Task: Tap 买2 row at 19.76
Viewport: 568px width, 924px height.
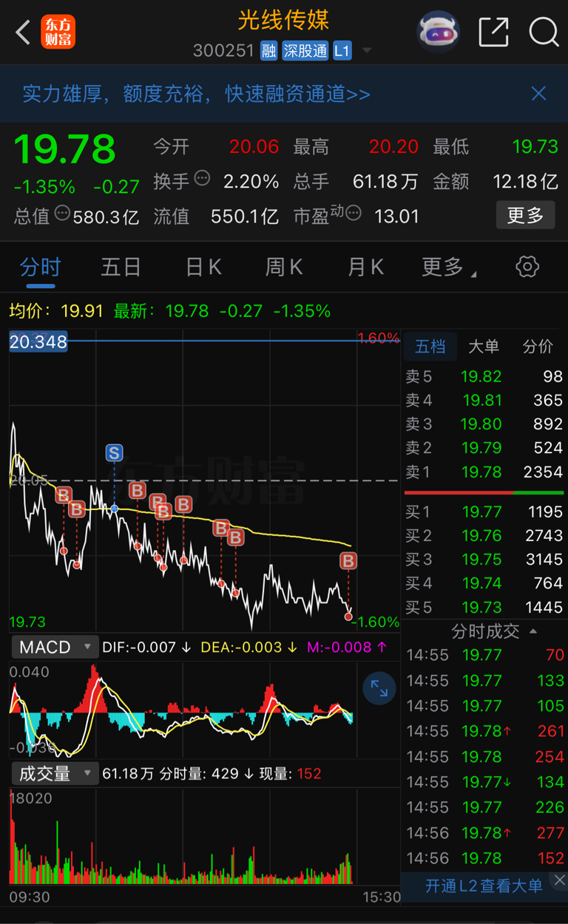Action: [x=484, y=535]
